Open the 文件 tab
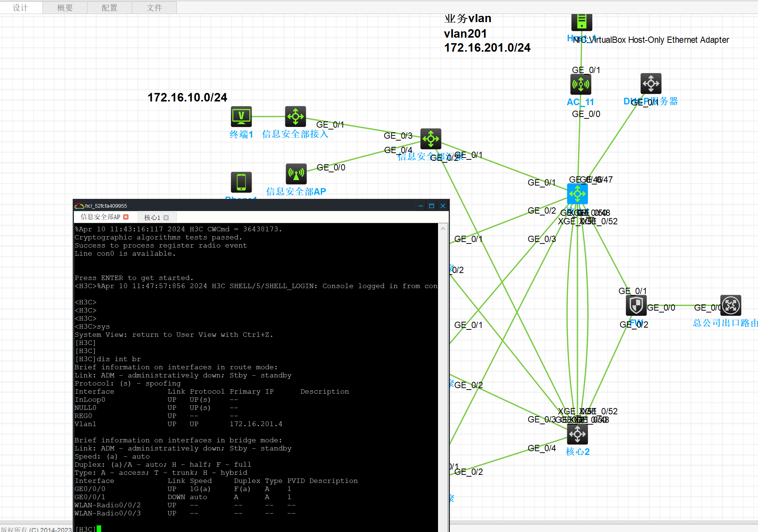This screenshot has height=532, width=758. click(x=154, y=8)
